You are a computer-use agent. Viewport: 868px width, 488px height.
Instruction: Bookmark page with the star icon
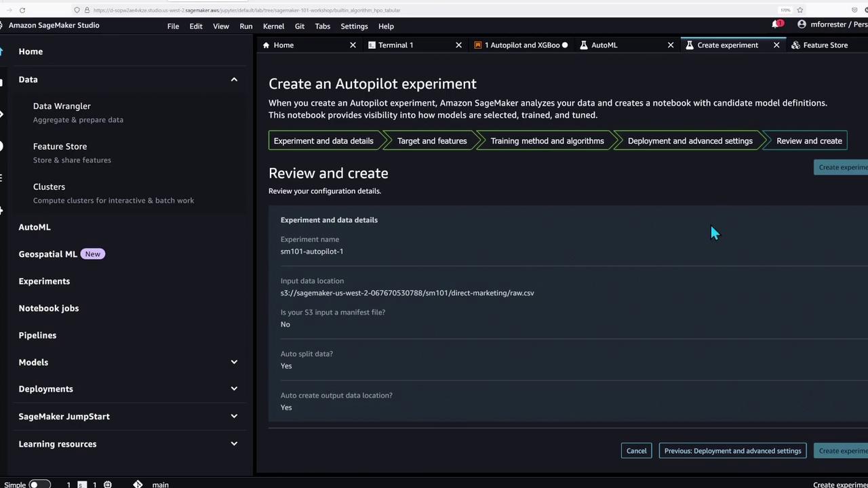click(x=800, y=10)
